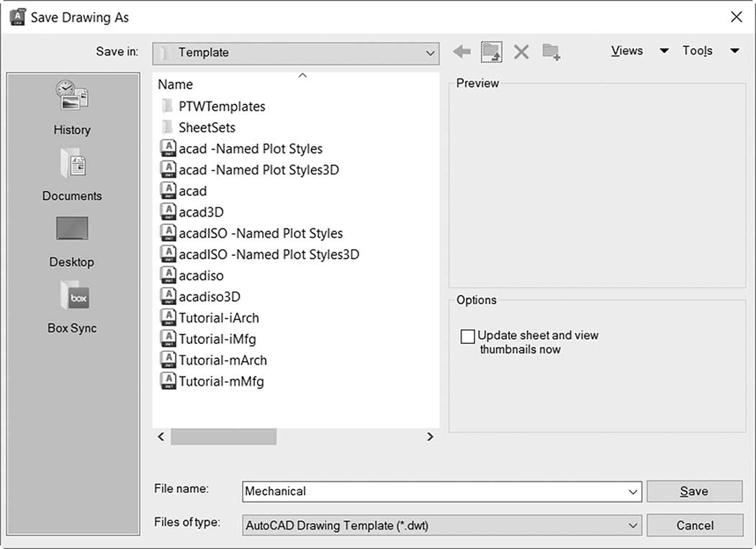Screen dimensions: 756x549
Task: Create a new folder
Action: pos(551,52)
